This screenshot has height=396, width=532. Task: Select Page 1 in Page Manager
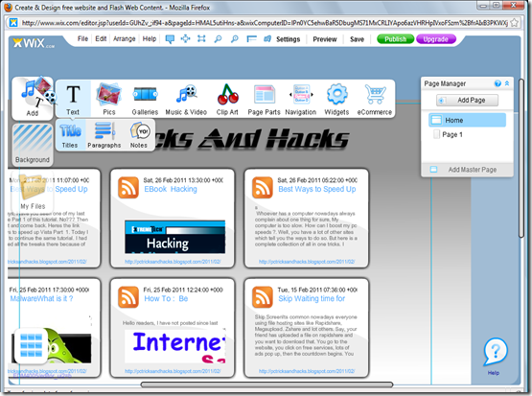coord(449,134)
